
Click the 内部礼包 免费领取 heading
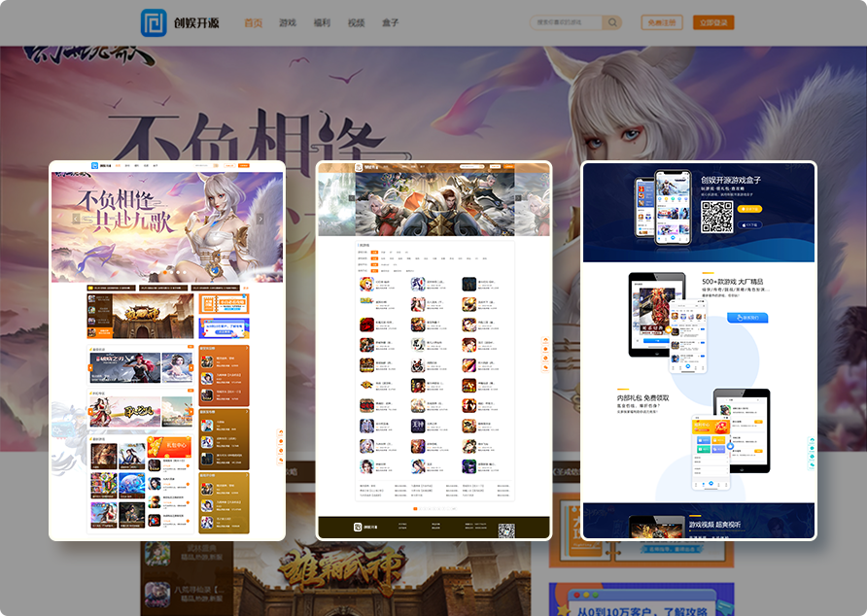[643, 397]
